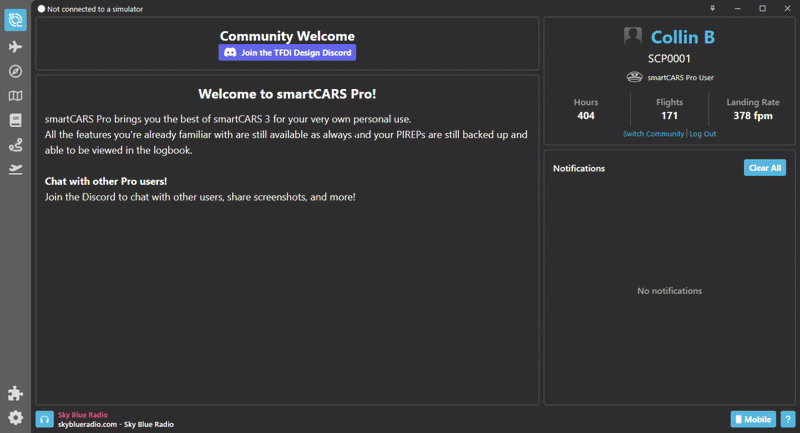The height and width of the screenshot is (433, 800).
Task: Click the Chat with other Pro users! text
Action: pos(106,182)
